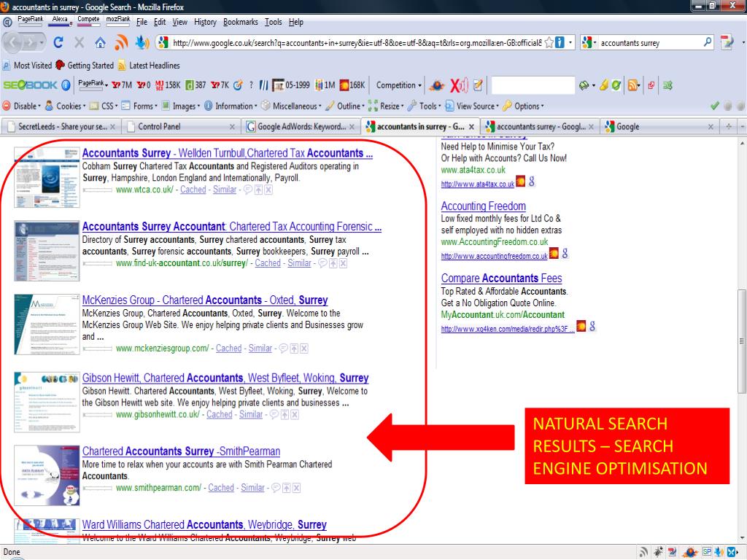The width and height of the screenshot is (747, 560).
Task: Open the Latest Headlines bookmark
Action: [x=149, y=65]
